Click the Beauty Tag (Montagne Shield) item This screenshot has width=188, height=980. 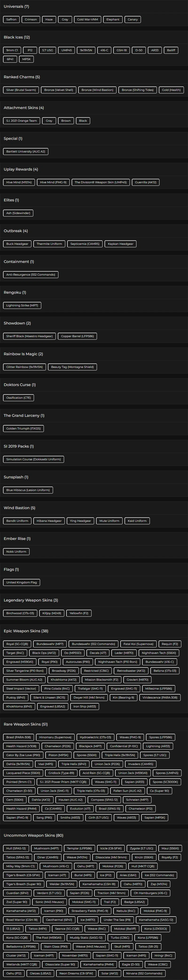pos(72,367)
